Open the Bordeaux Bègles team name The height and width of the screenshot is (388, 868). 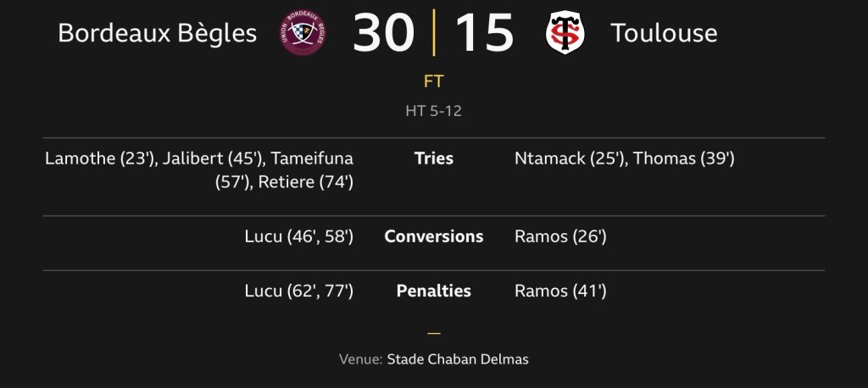pos(157,34)
